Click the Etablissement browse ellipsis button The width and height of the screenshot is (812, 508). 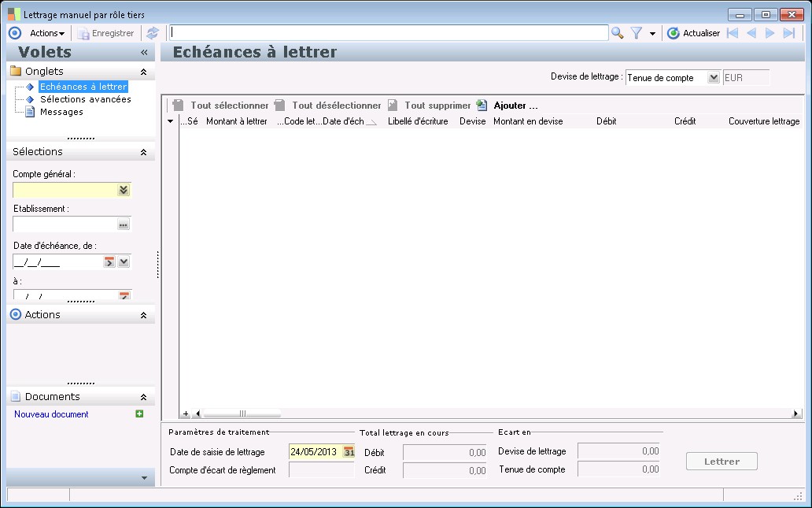(124, 224)
